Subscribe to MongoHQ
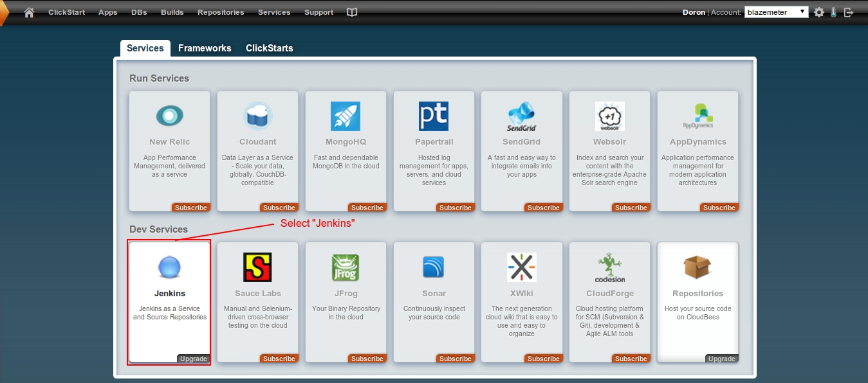Viewport: 868px width, 383px height. [367, 208]
